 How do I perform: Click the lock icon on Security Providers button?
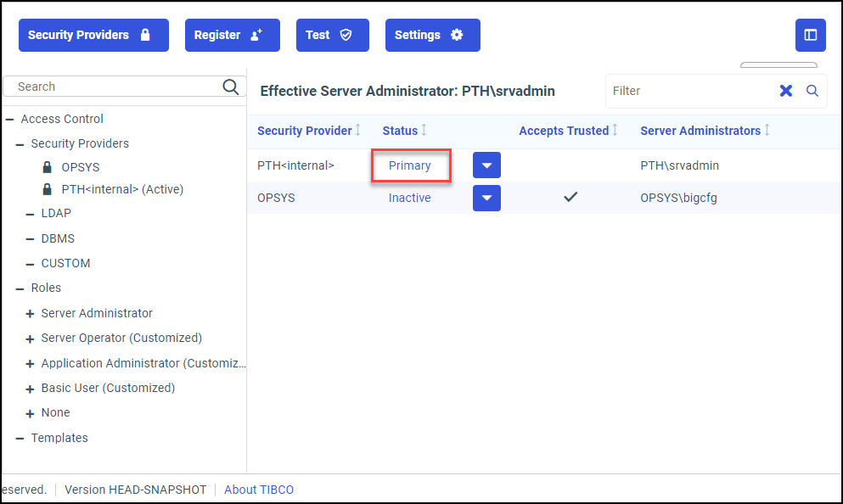[146, 35]
